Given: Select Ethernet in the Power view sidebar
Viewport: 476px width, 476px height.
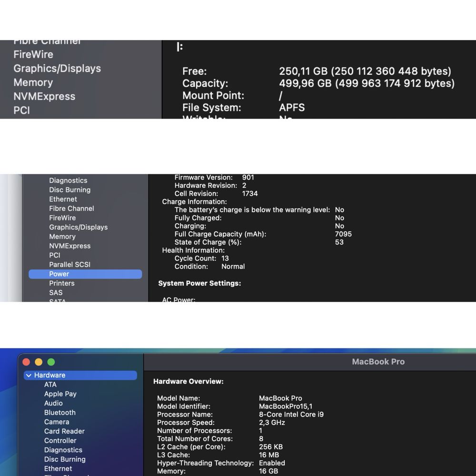Looking at the screenshot, I should point(63,199).
